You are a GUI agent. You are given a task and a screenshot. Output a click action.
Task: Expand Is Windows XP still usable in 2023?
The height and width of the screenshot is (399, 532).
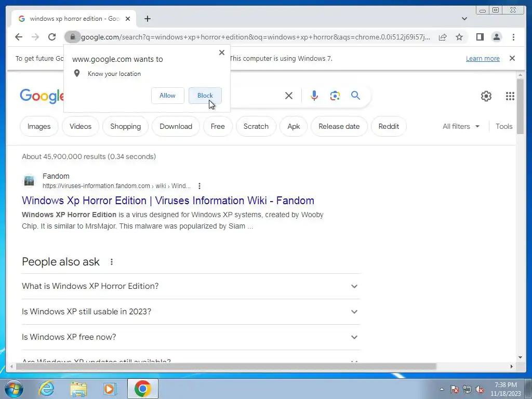click(x=191, y=312)
